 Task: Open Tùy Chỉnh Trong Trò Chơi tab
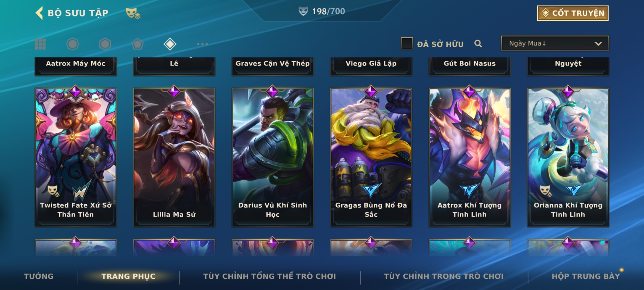444,276
